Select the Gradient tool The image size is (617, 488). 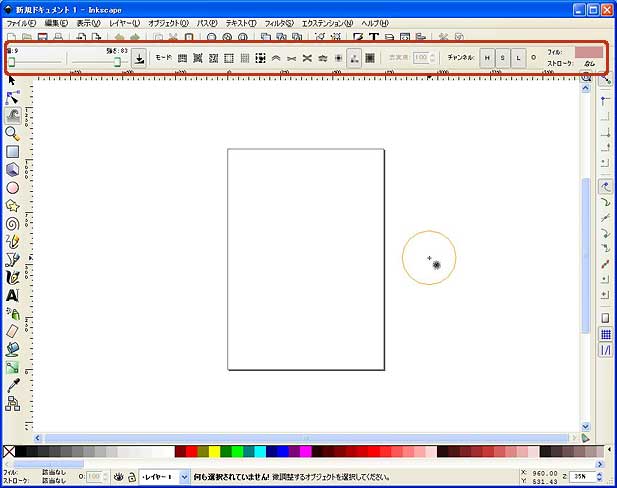pyautogui.click(x=13, y=367)
